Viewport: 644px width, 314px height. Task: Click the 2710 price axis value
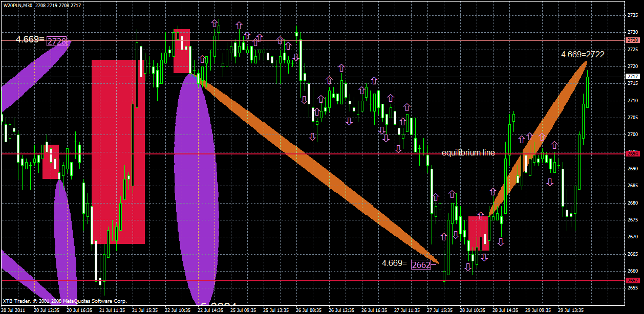point(632,100)
